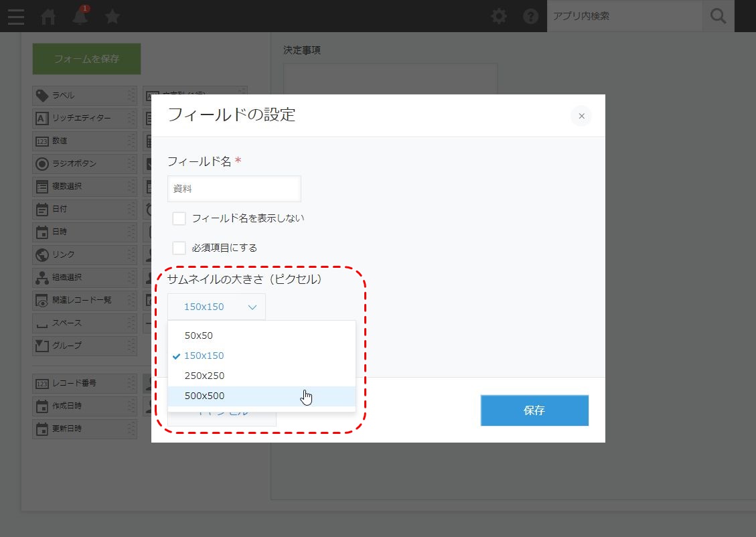The image size is (756, 537).
Task: Collapse the 150x150 thumbnail size dropdown
Action: [x=216, y=307]
